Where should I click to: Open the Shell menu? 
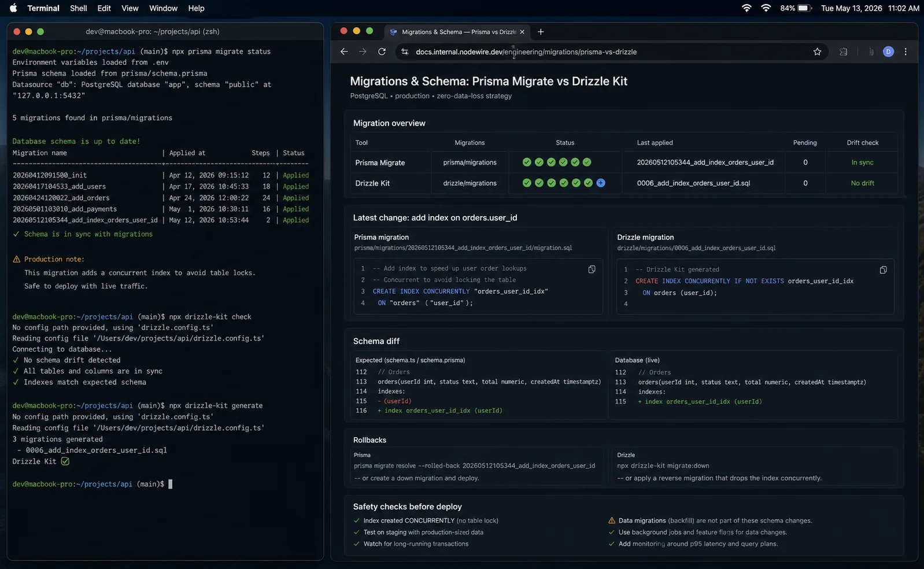[78, 8]
